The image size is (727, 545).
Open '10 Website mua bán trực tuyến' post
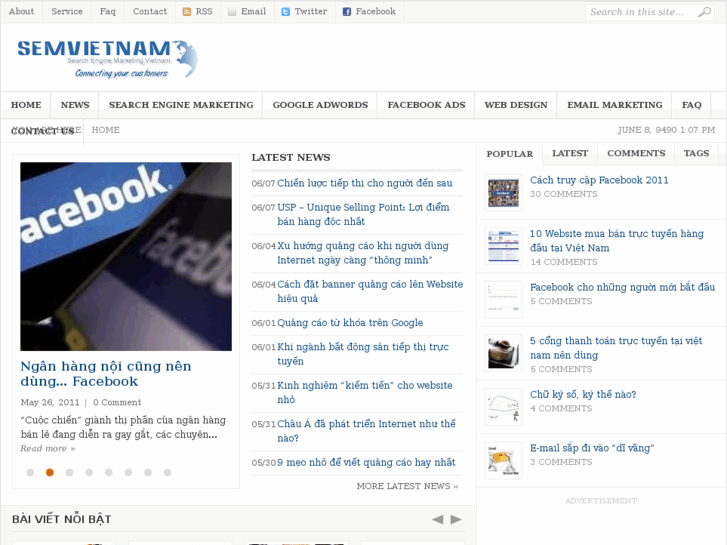click(617, 241)
